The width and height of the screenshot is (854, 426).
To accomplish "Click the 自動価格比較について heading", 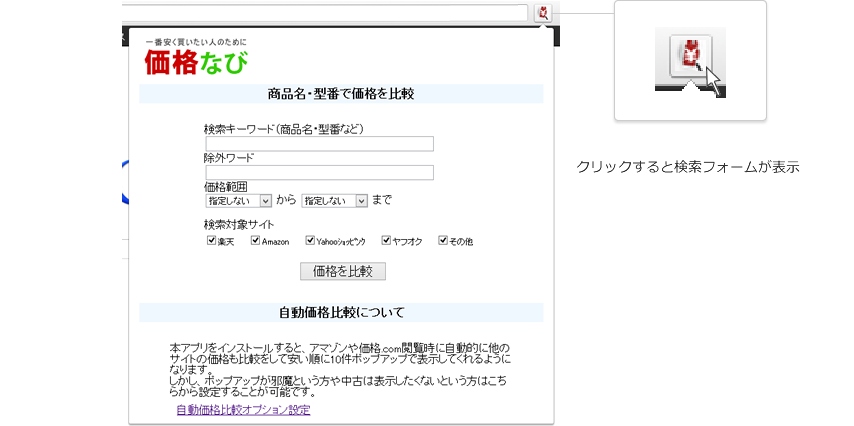I will pyautogui.click(x=341, y=313).
